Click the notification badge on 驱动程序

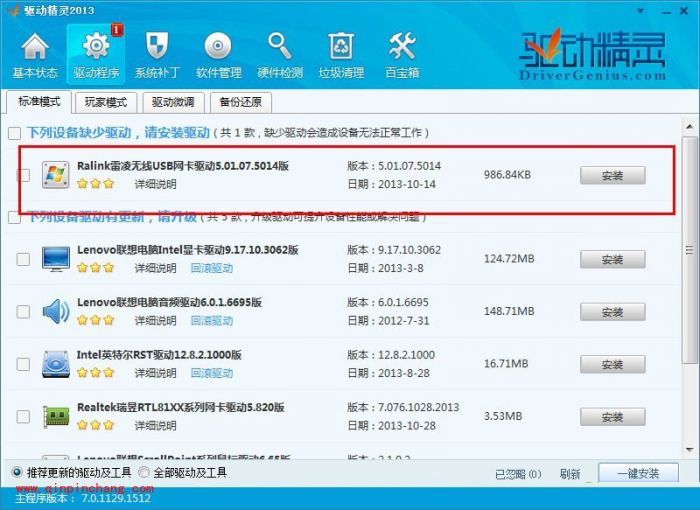click(x=117, y=30)
